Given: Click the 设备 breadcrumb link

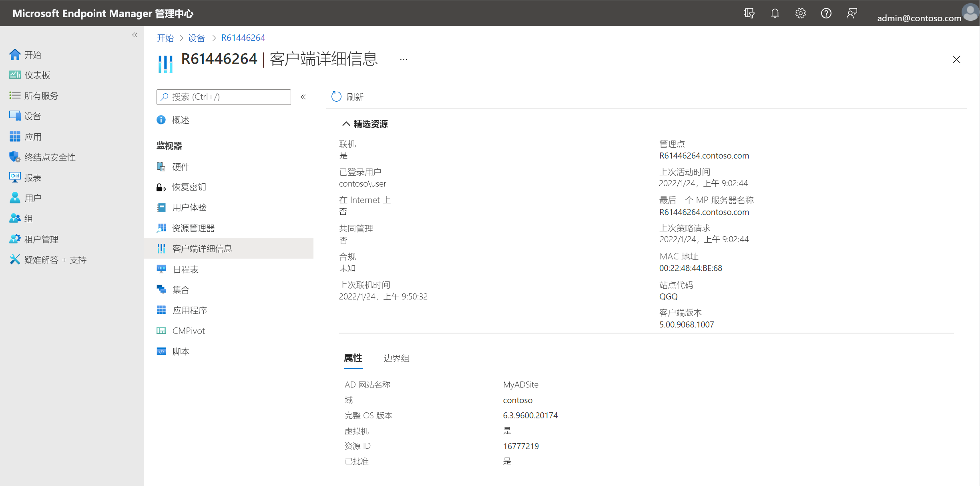Looking at the screenshot, I should click(x=197, y=38).
